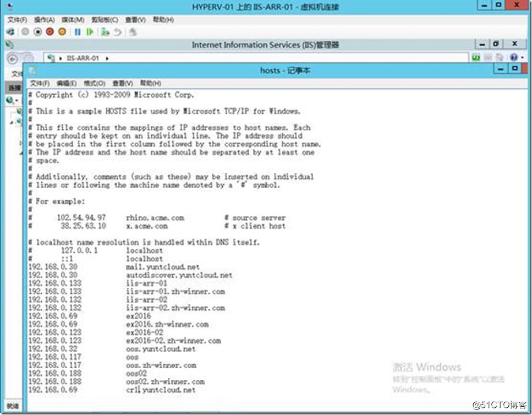The image size is (532, 415).
Task: Open 格式(O) menu in Notepad
Action: click(x=94, y=83)
